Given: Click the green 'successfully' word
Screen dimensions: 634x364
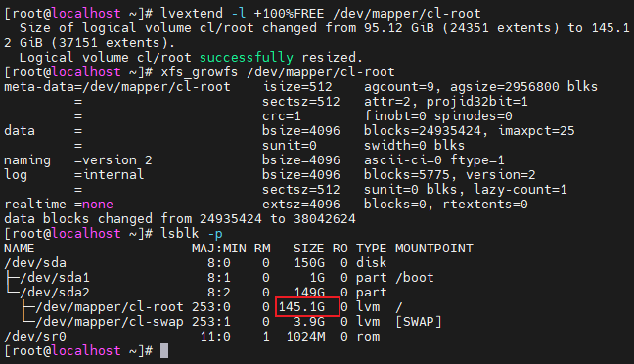Looking at the screenshot, I should (x=247, y=58).
